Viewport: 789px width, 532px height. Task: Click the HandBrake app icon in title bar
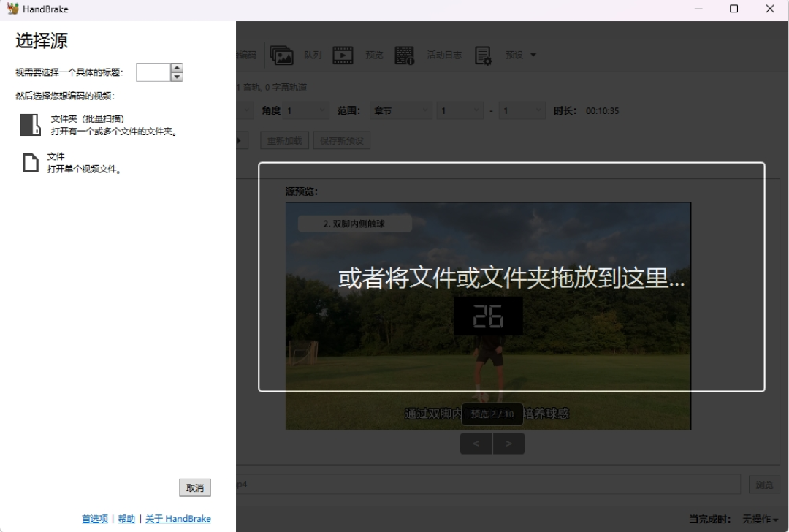click(12, 9)
